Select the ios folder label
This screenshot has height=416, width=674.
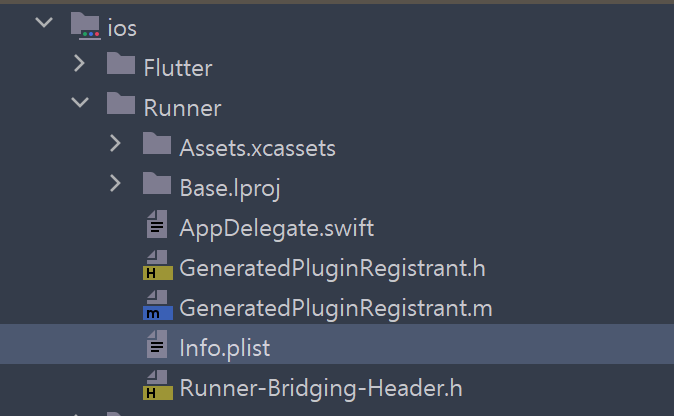(x=122, y=28)
